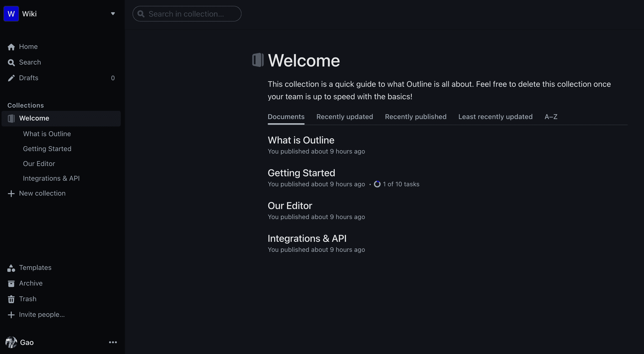
Task: Collapse the Welcome collection in sidebar
Action: [11, 119]
